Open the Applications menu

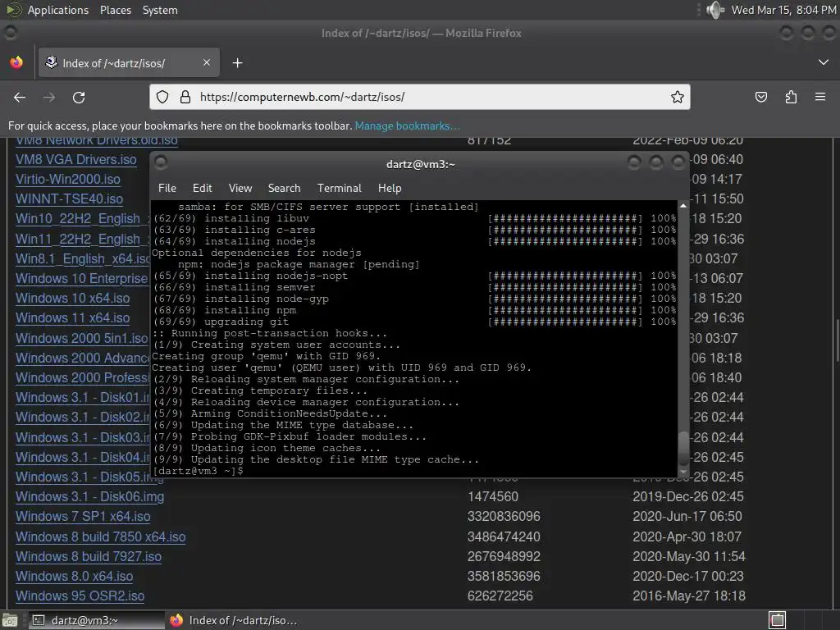pos(58,10)
